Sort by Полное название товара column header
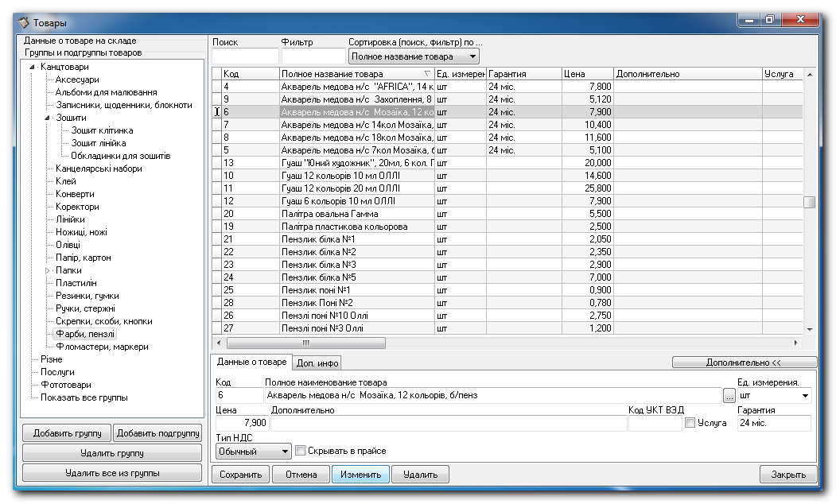Viewport: 836px width, 504px height. [x=356, y=74]
